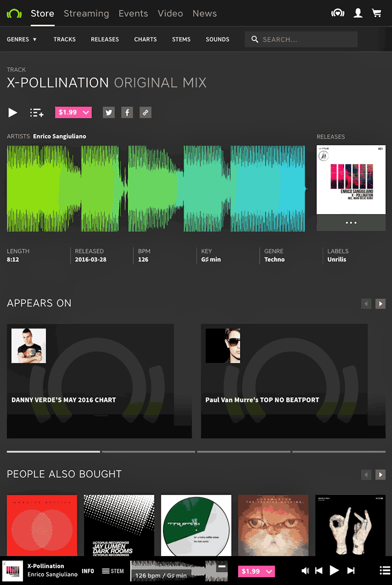Image resolution: width=392 pixels, height=585 pixels.
Task: Click Paul Van Murre's sunglasses avatar photo
Action: 223,346
